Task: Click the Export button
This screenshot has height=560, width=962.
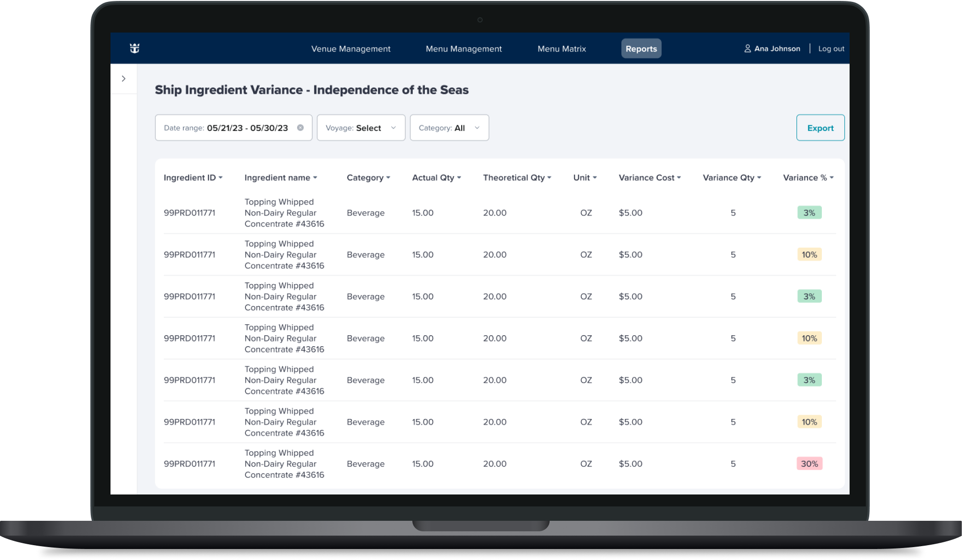Action: [x=820, y=128]
